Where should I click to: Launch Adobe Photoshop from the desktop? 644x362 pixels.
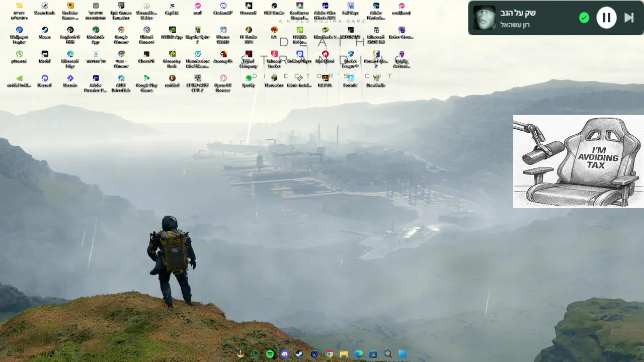[x=376, y=10]
